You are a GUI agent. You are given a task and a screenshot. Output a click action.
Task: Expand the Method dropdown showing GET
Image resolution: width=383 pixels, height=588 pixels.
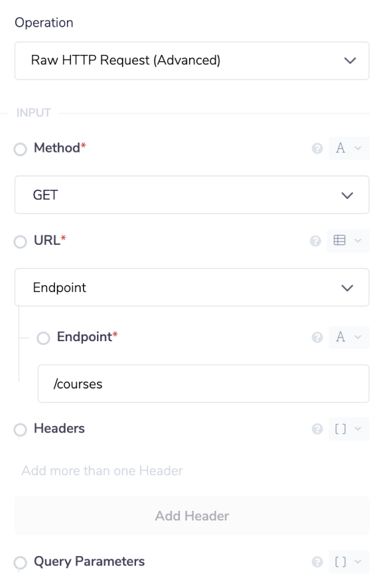[191, 195]
